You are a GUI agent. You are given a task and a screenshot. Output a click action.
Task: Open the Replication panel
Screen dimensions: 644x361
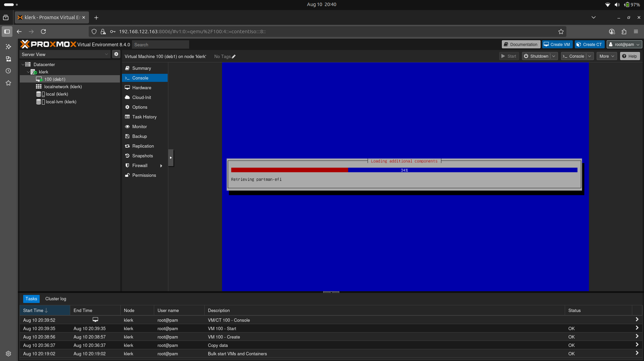[143, 146]
